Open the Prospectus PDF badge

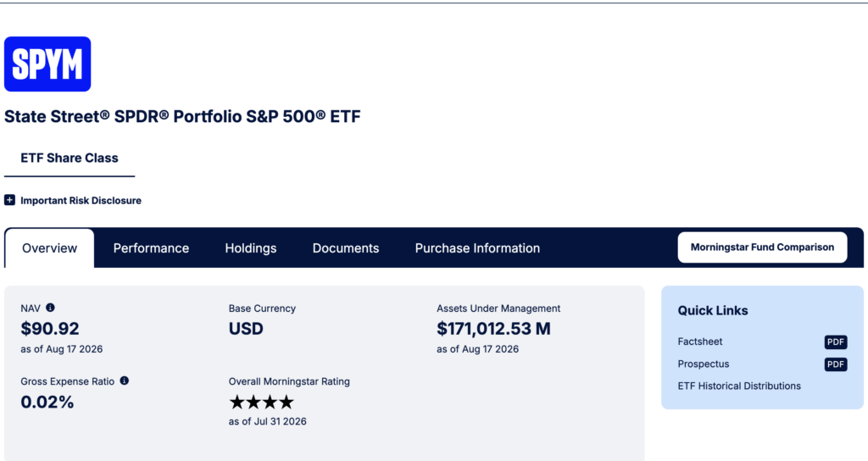(x=835, y=364)
